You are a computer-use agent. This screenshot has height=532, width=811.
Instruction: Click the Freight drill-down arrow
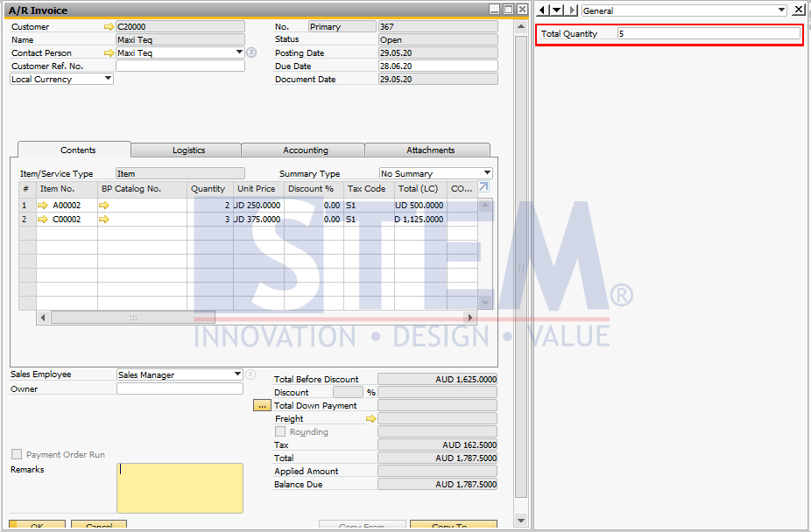pyautogui.click(x=370, y=418)
